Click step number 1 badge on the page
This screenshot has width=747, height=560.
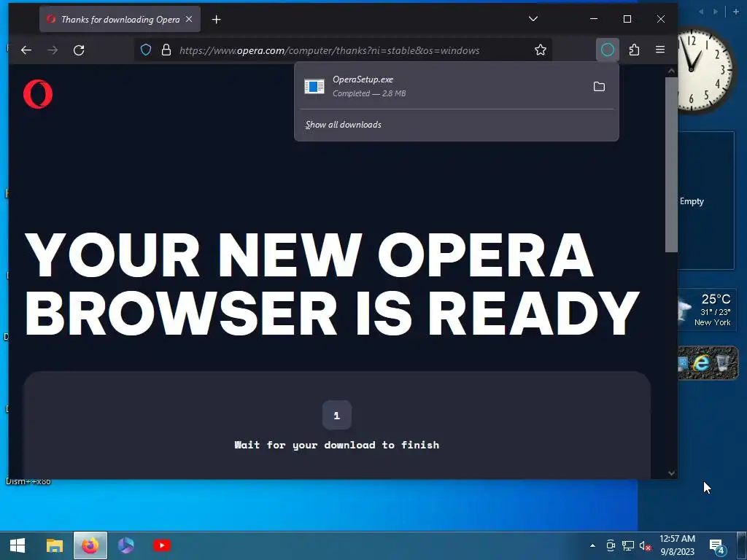tap(337, 415)
